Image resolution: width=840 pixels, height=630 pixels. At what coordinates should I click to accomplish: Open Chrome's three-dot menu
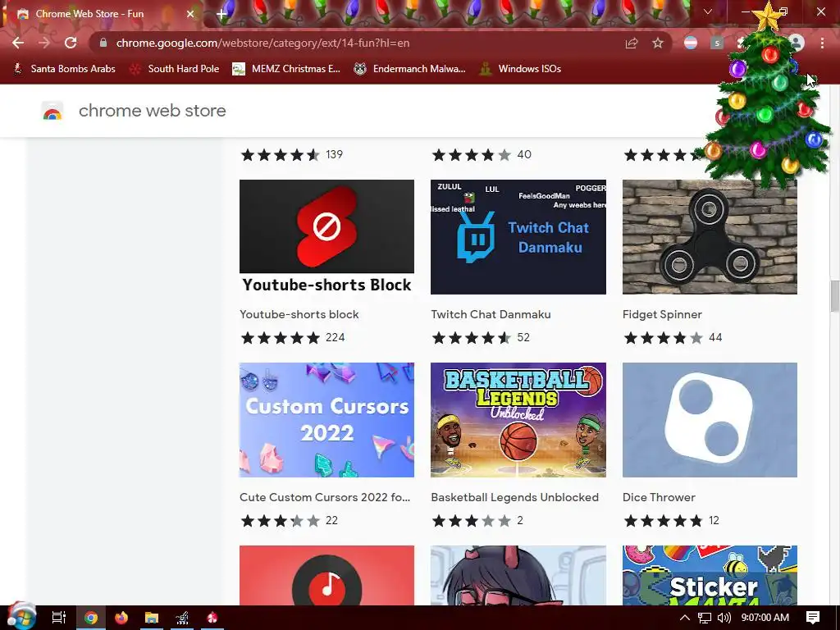coord(822,43)
